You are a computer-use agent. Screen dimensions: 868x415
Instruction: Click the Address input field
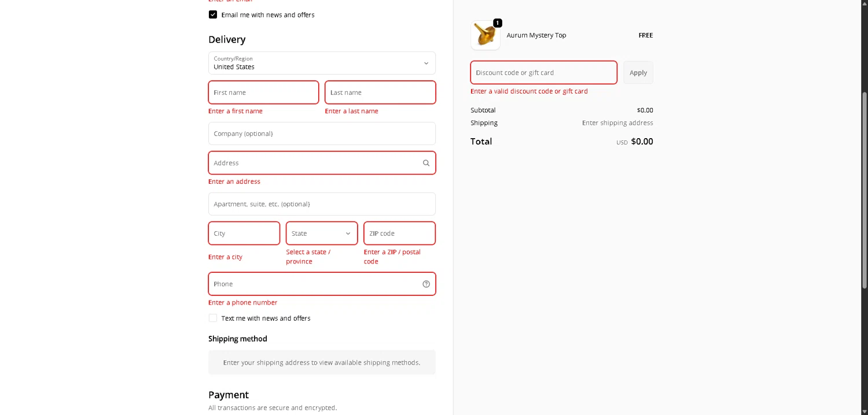pyautogui.click(x=312, y=163)
